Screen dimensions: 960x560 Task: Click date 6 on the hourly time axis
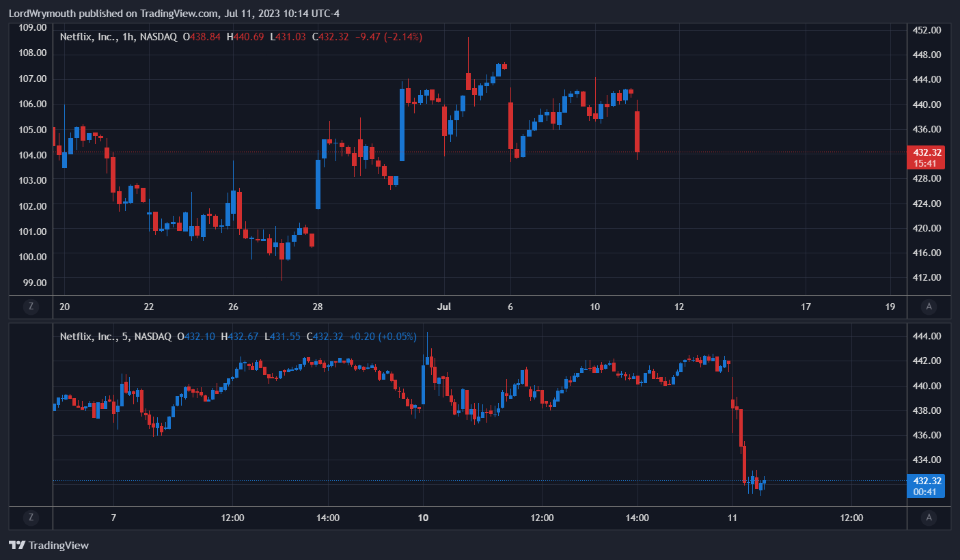pos(510,307)
